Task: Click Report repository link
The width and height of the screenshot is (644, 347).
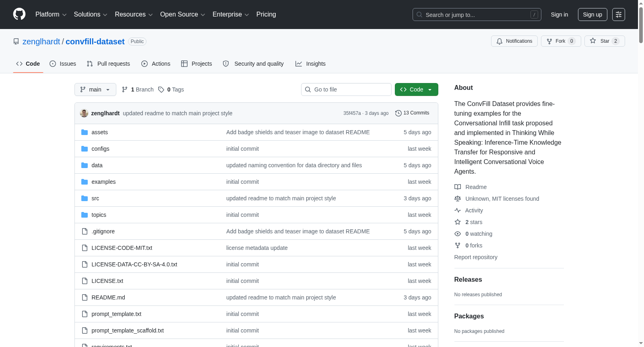Action: point(476,257)
